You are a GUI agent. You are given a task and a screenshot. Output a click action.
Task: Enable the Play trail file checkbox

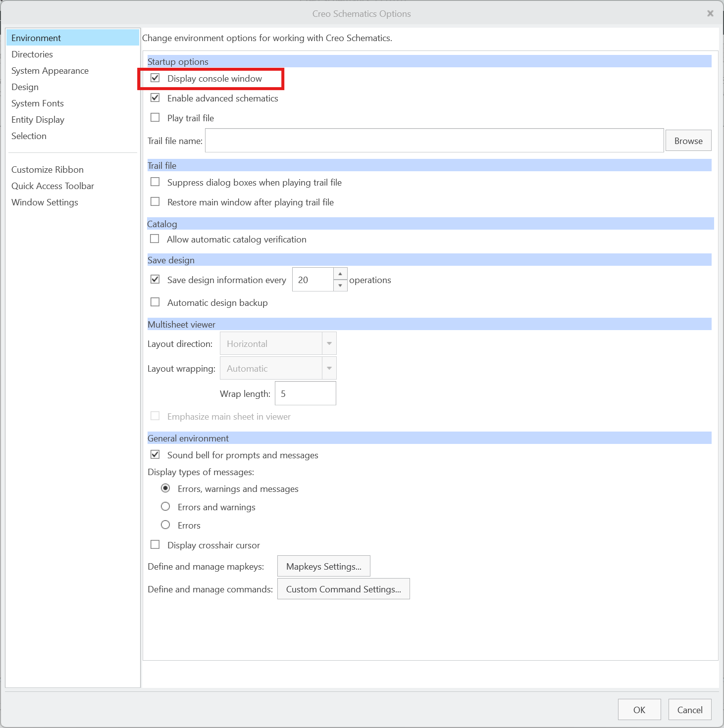tap(155, 118)
